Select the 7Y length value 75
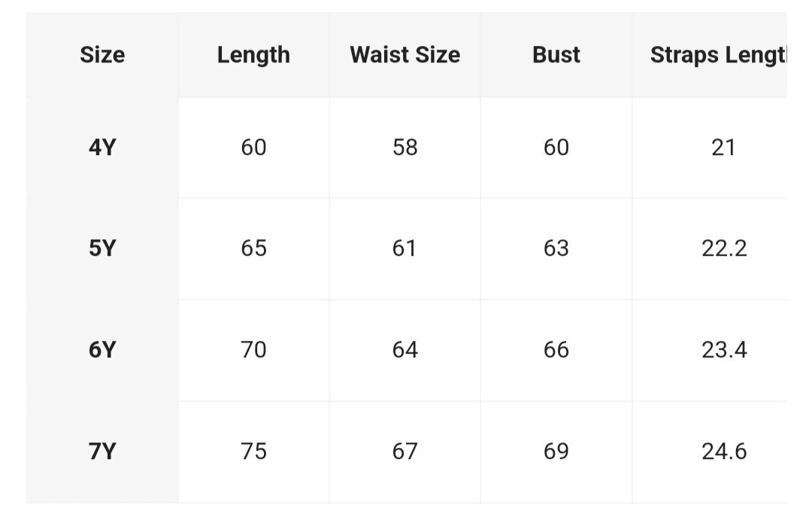812x508 pixels. [253, 452]
